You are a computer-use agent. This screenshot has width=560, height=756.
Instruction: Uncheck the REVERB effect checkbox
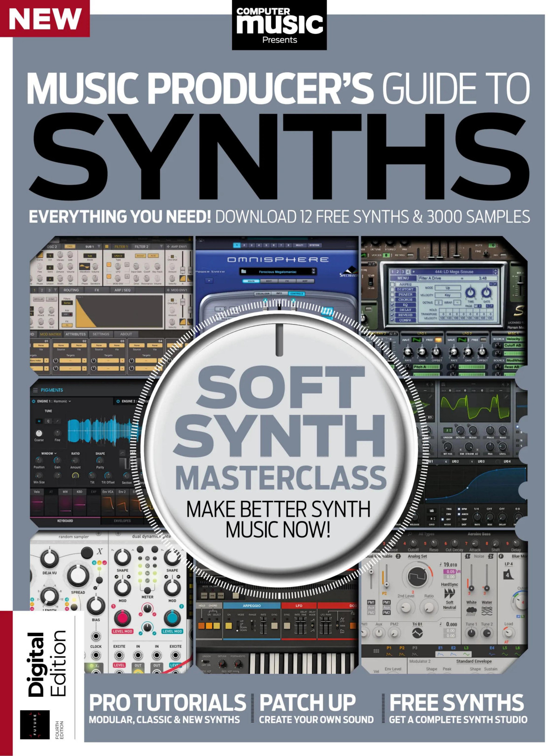392,315
